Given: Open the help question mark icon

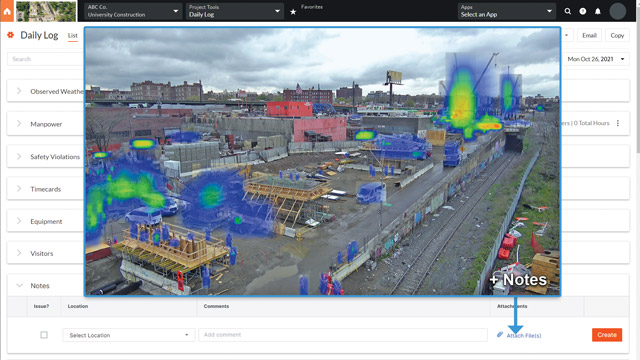Looking at the screenshot, I should tap(583, 11).
